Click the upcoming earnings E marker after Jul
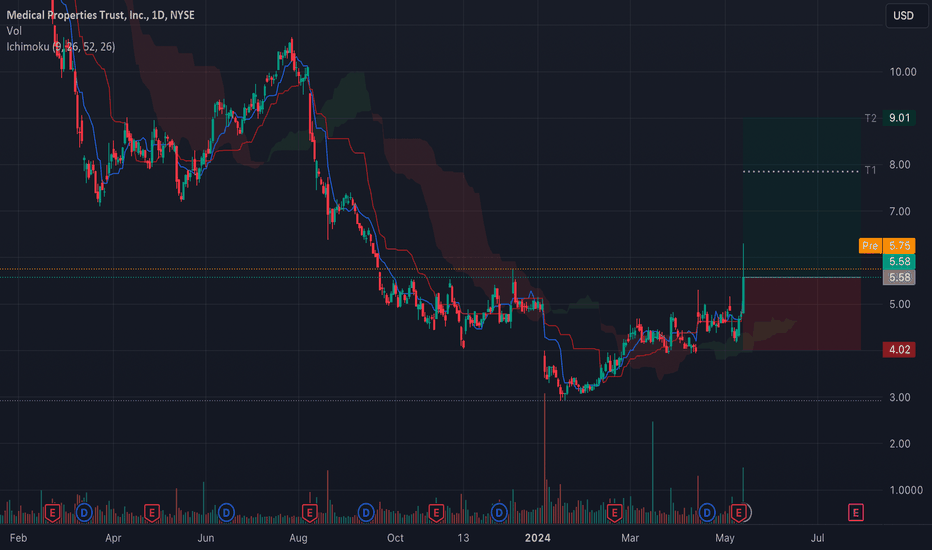 tap(856, 512)
